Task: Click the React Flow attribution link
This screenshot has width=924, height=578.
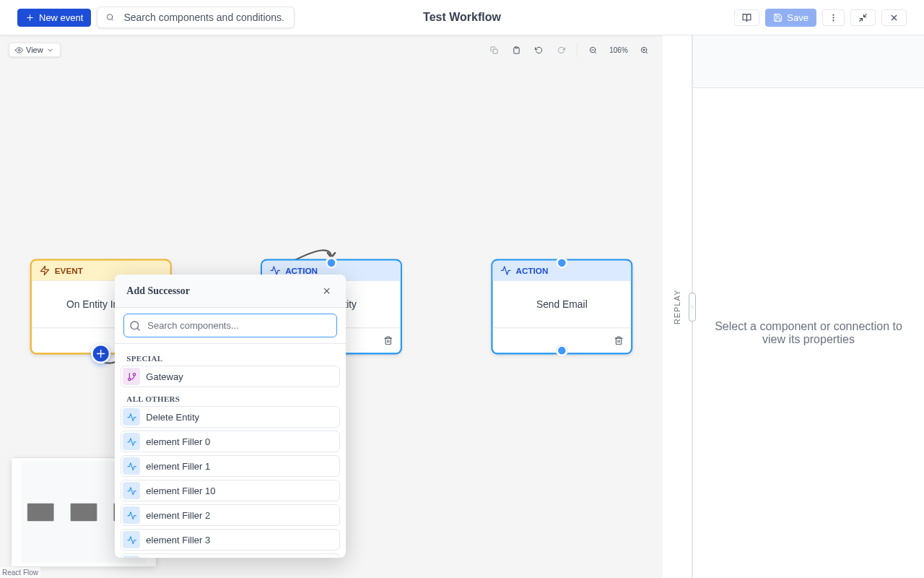Action: coord(20,572)
